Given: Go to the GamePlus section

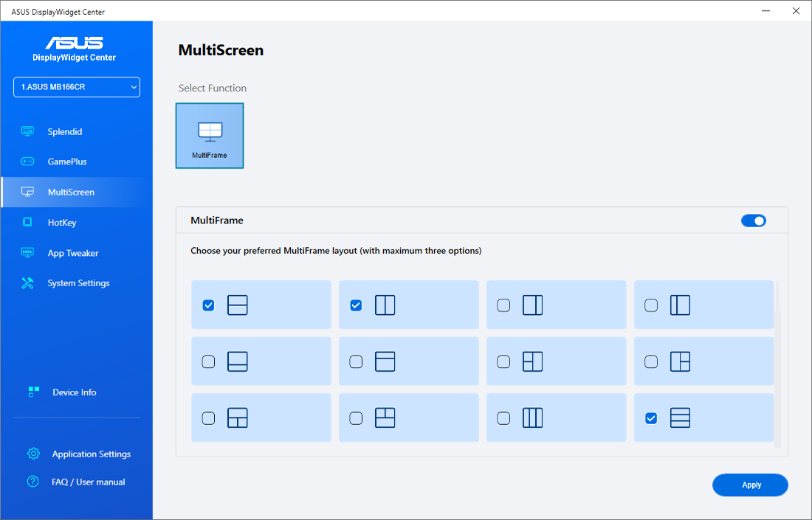Looking at the screenshot, I should coord(77,162).
